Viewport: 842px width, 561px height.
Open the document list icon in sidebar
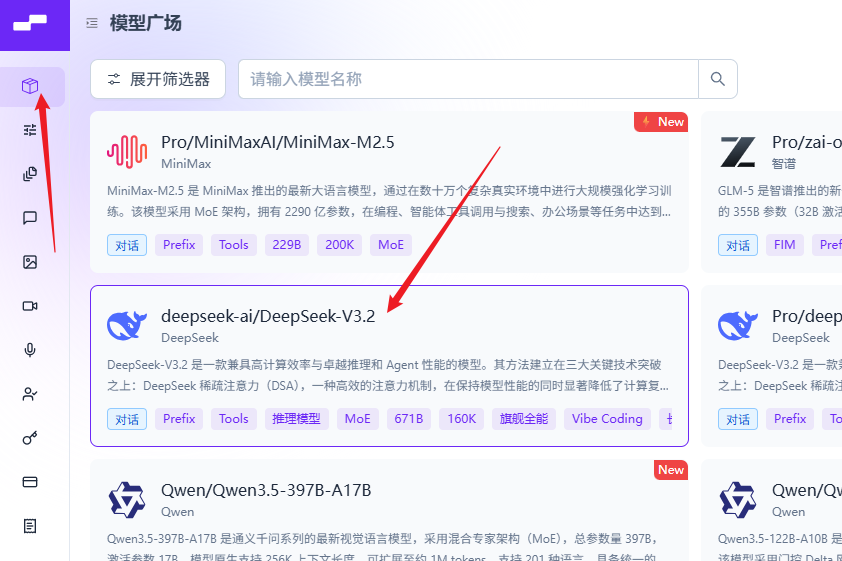30,526
